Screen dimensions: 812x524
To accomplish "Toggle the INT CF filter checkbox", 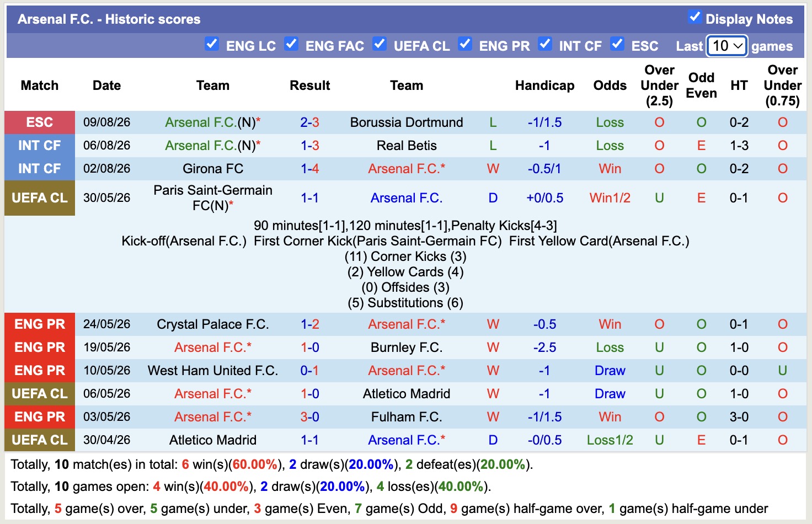I will coord(545,44).
